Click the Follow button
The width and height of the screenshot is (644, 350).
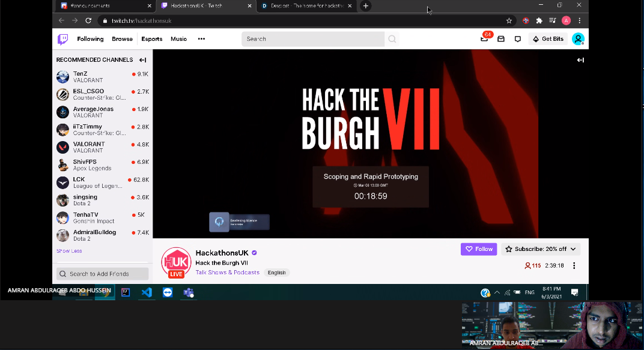(x=479, y=249)
